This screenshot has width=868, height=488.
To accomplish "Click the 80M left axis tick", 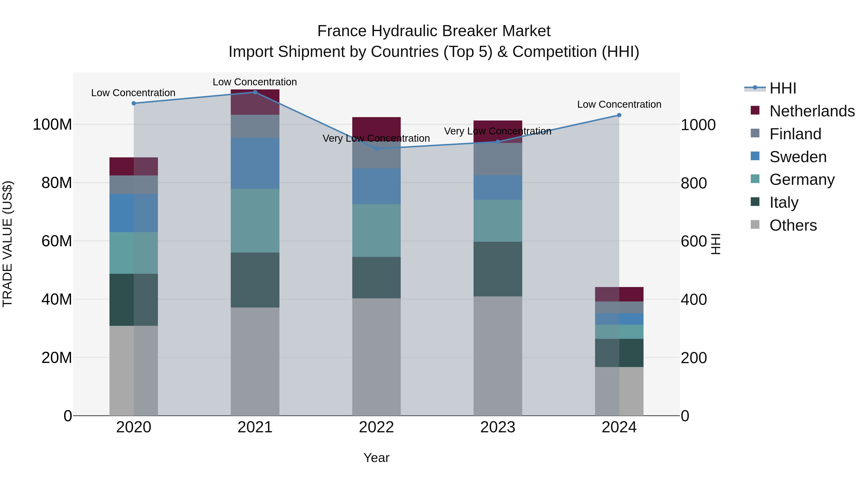I will [57, 183].
